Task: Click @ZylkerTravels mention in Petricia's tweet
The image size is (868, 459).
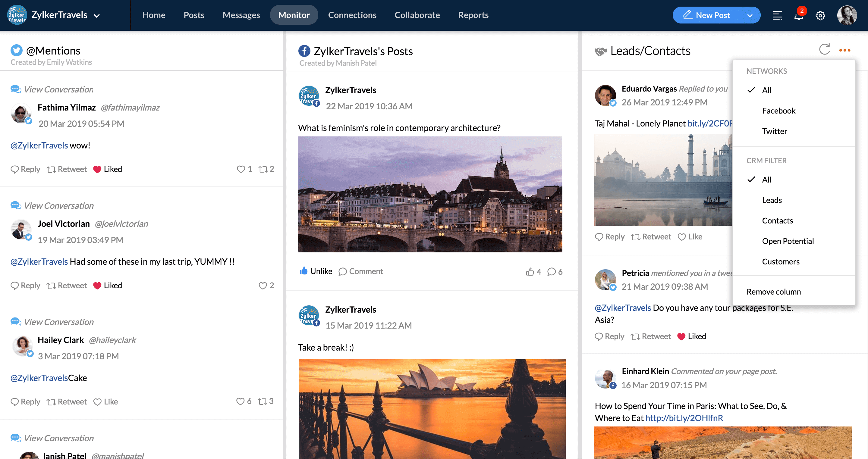Action: (x=623, y=308)
